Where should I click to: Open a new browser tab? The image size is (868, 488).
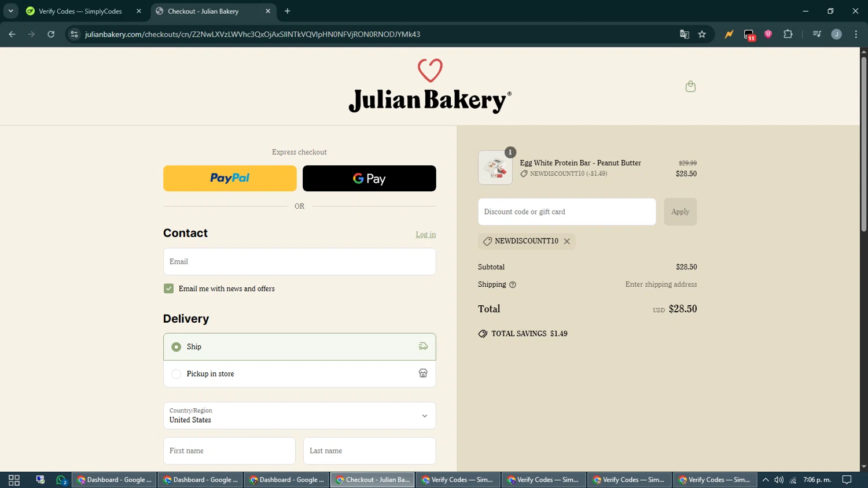pos(288,11)
